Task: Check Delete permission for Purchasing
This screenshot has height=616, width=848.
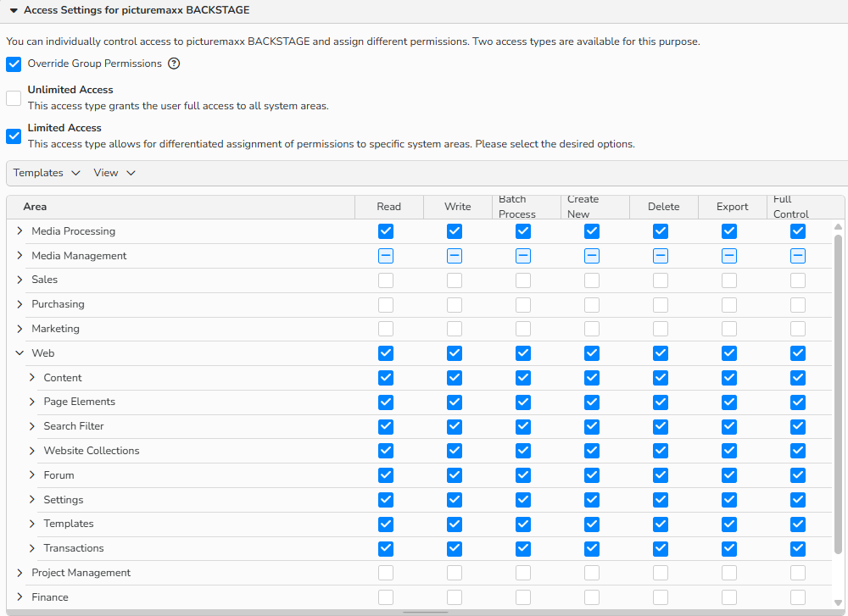Action: pyautogui.click(x=661, y=305)
